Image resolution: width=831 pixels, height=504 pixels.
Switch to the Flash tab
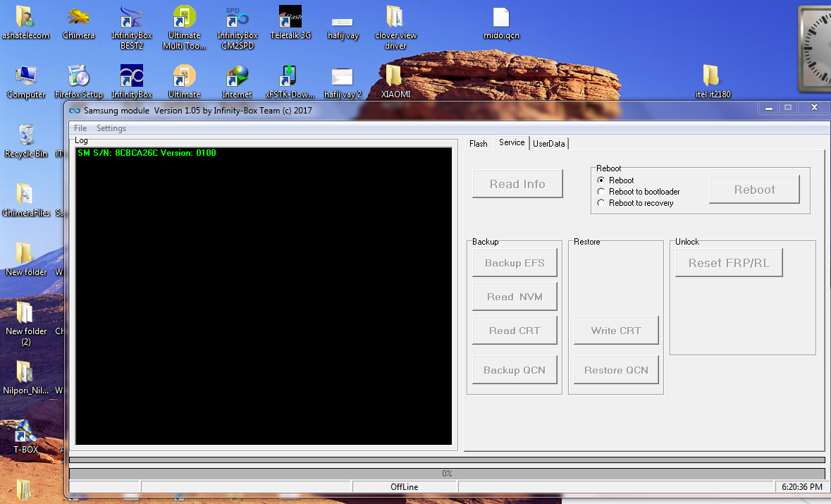(x=478, y=144)
